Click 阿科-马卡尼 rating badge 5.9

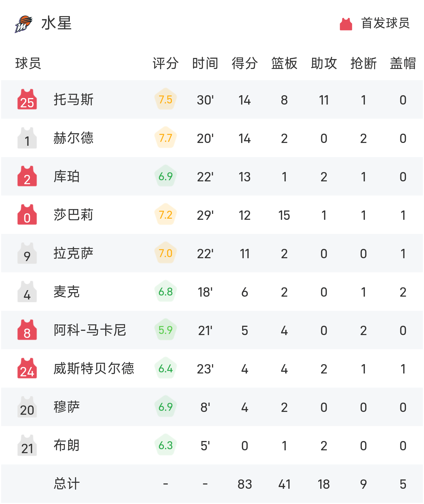pos(166,330)
